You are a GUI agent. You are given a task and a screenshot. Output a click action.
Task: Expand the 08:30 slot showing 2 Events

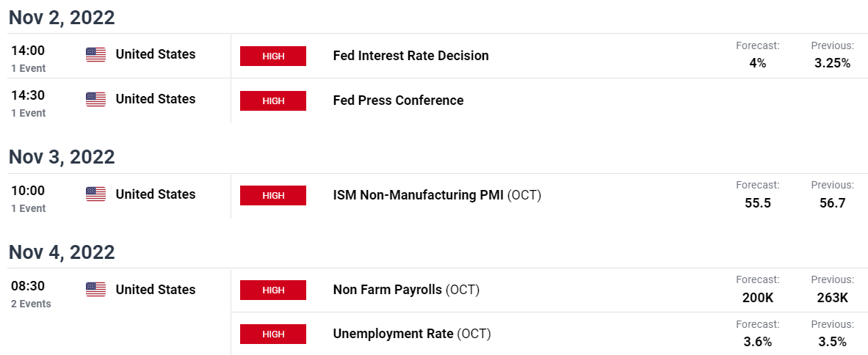(31, 293)
